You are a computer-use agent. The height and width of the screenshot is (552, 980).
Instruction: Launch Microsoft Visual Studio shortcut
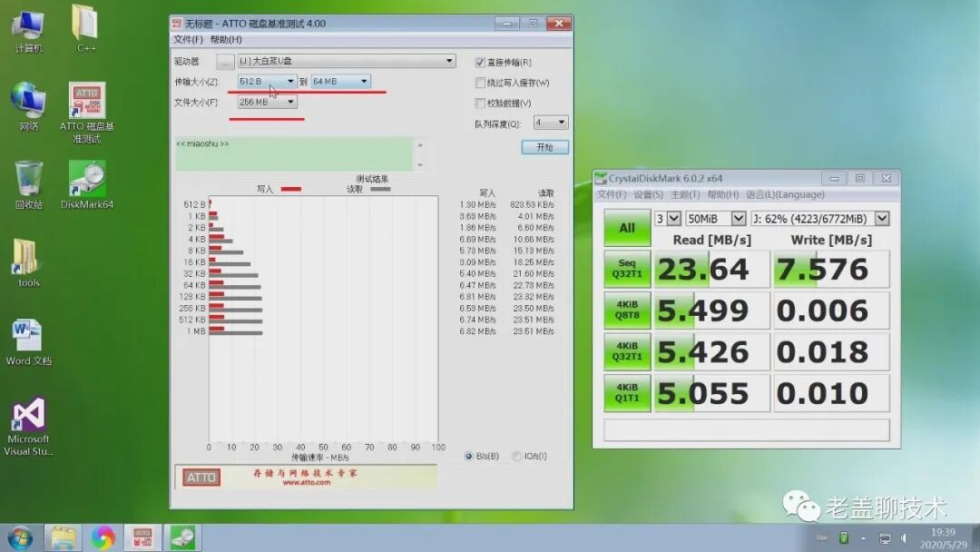tap(28, 427)
